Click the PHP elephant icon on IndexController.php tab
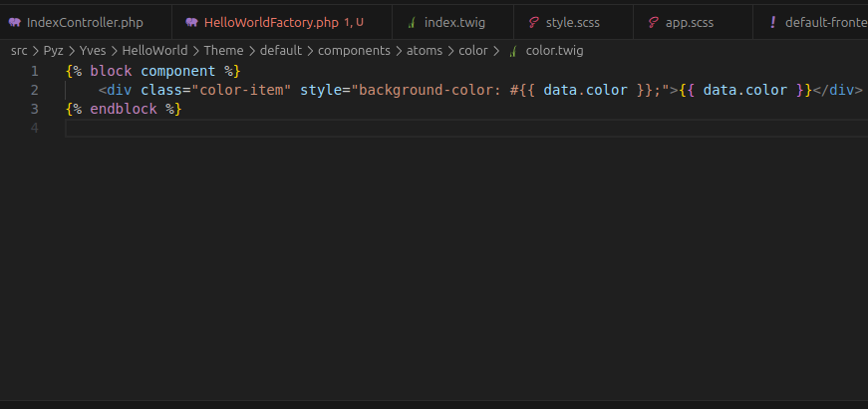 point(14,23)
